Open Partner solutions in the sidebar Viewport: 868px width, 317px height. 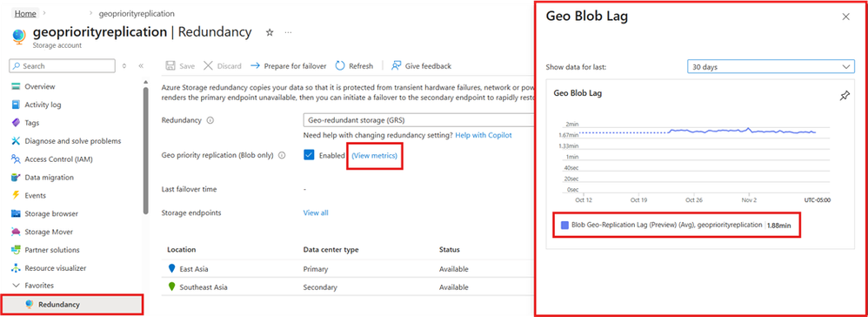pyautogui.click(x=52, y=250)
